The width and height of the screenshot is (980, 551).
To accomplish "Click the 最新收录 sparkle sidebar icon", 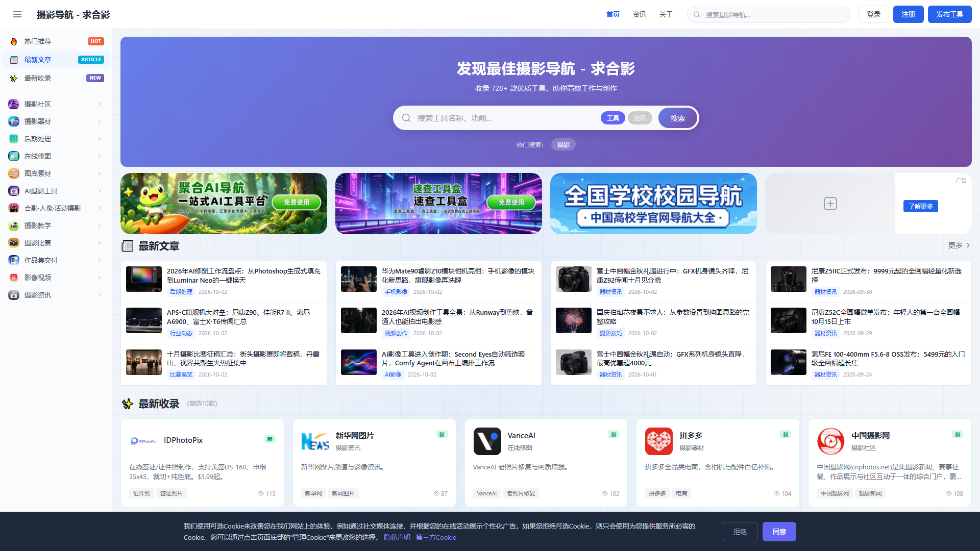I will point(14,78).
